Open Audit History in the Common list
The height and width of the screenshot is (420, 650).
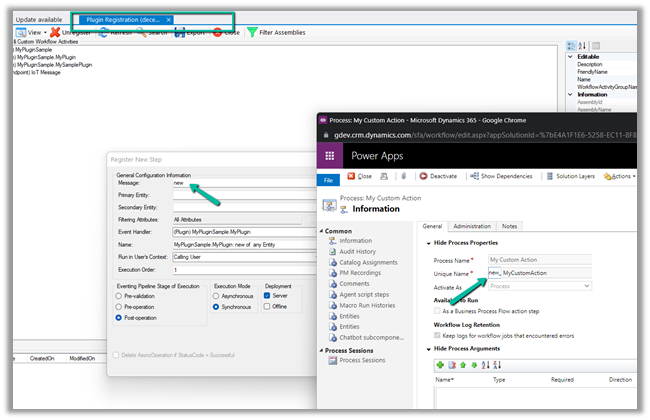pos(360,251)
